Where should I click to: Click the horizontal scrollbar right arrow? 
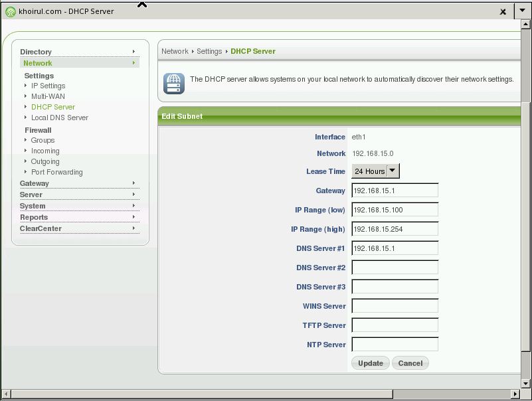coord(515,394)
